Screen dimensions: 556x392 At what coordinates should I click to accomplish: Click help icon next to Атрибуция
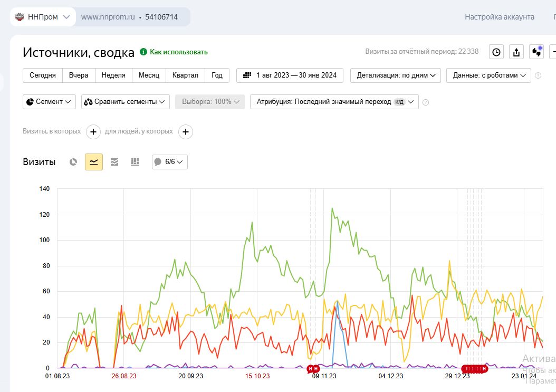(426, 102)
